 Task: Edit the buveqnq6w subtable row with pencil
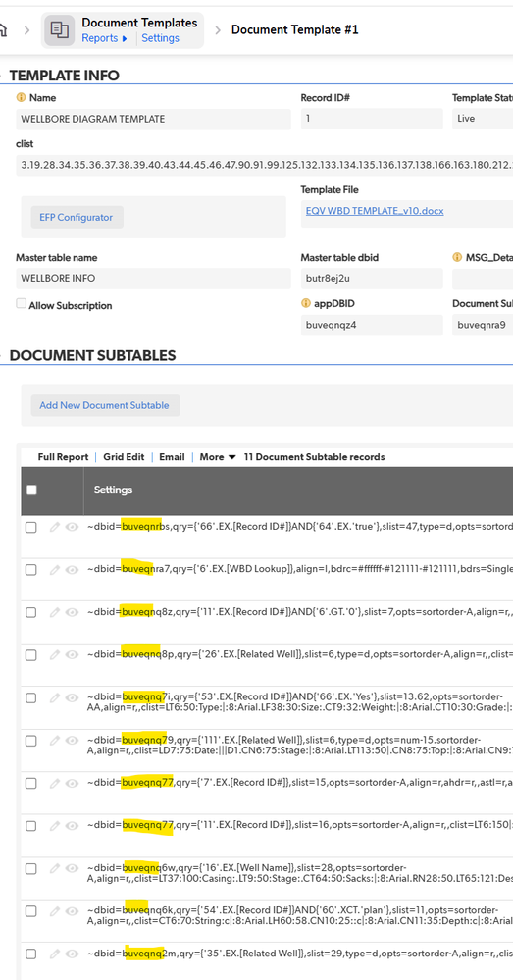55,868
